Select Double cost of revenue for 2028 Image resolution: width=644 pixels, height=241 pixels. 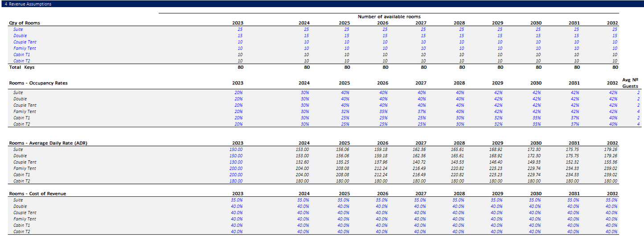[x=459, y=207]
